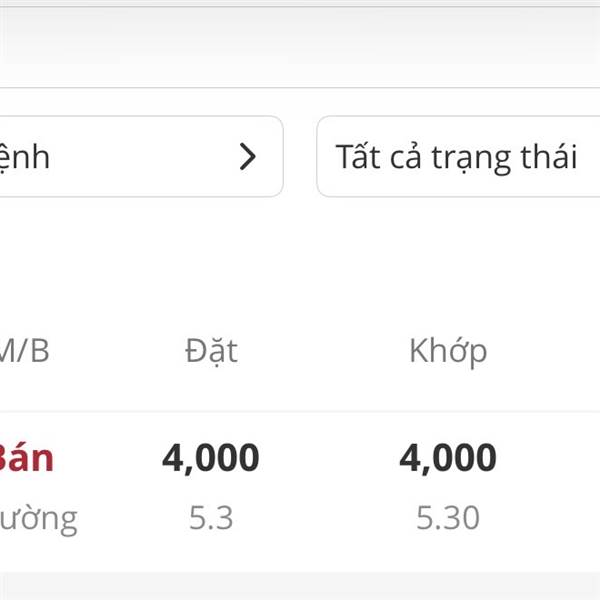Click the gray strip below the order row
Viewport: 600px width, 600px height.
[x=300, y=586]
